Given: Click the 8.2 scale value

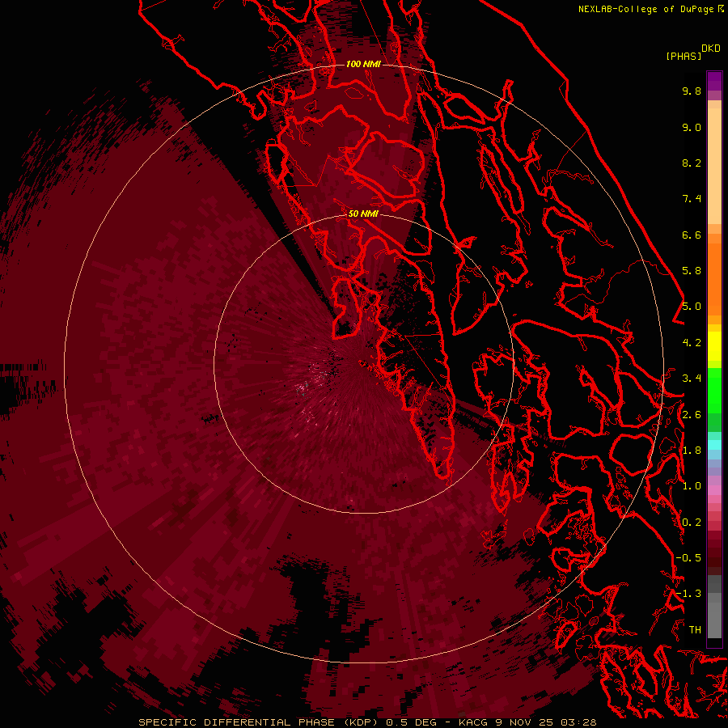Looking at the screenshot, I should 692,163.
